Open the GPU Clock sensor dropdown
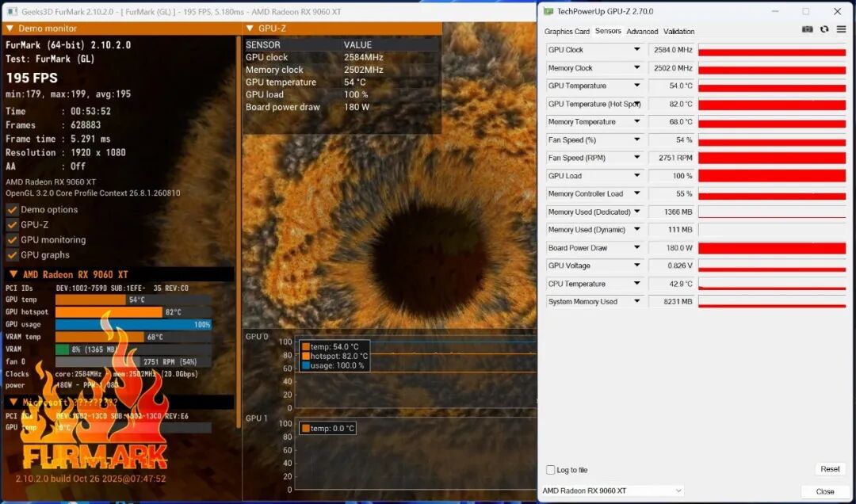 pyautogui.click(x=636, y=50)
